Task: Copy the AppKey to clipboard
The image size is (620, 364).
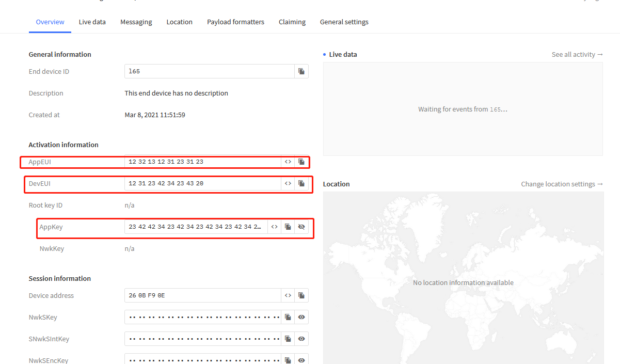Action: 288,227
